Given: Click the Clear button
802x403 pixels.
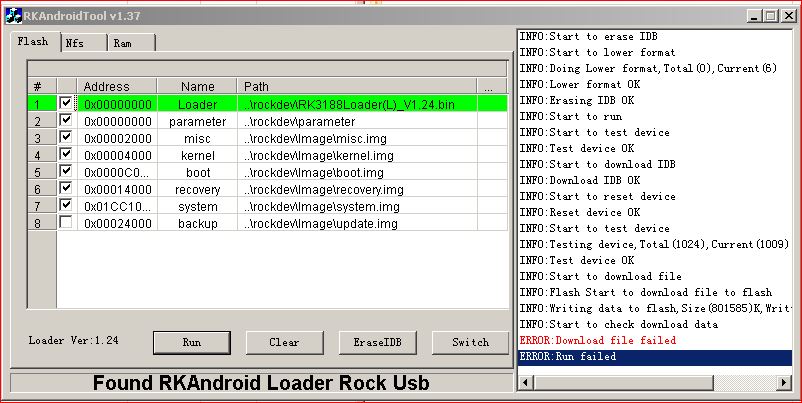Looking at the screenshot, I should (x=284, y=342).
